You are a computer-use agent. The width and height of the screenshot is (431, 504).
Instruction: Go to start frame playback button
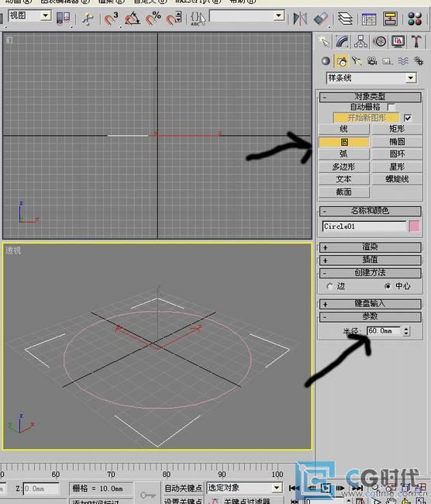[x=294, y=488]
